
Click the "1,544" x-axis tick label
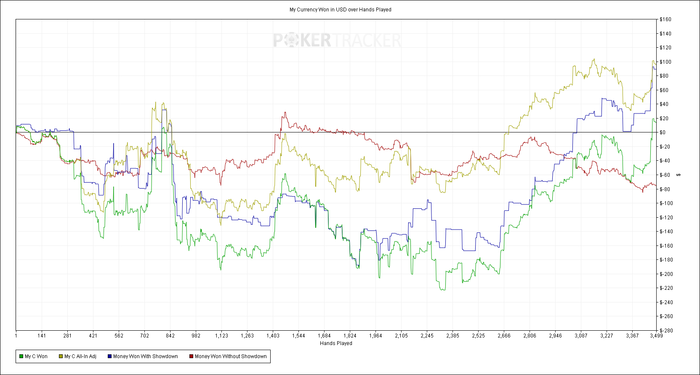coord(299,335)
